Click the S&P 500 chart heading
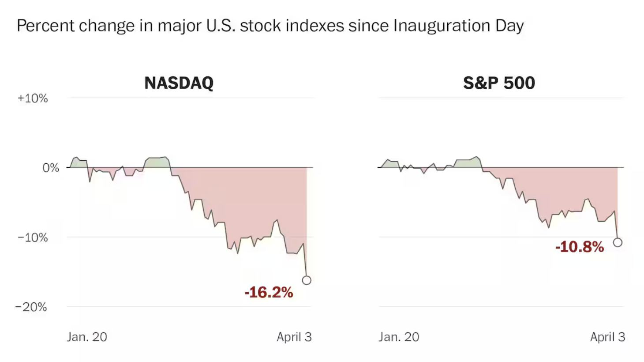The image size is (644, 362). point(499,83)
